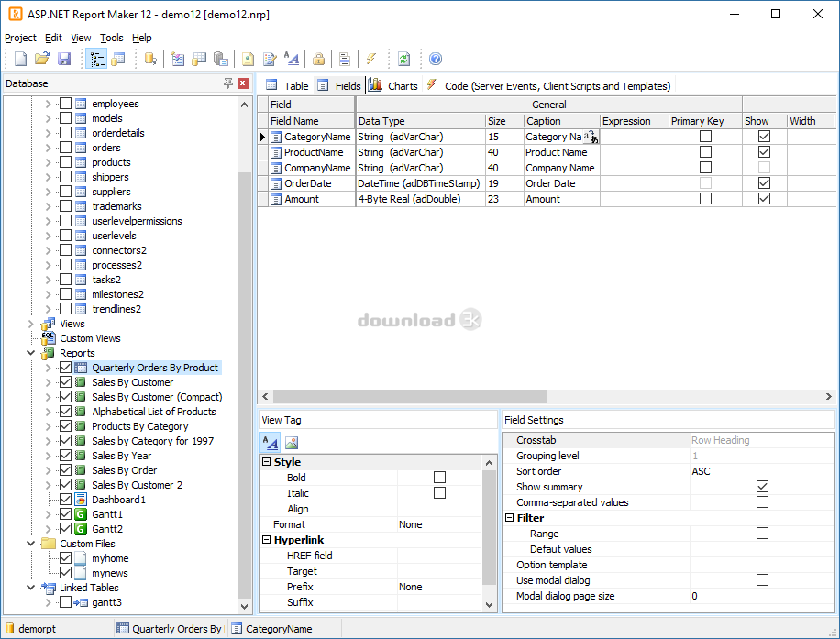Click the employees table icon

point(81,104)
